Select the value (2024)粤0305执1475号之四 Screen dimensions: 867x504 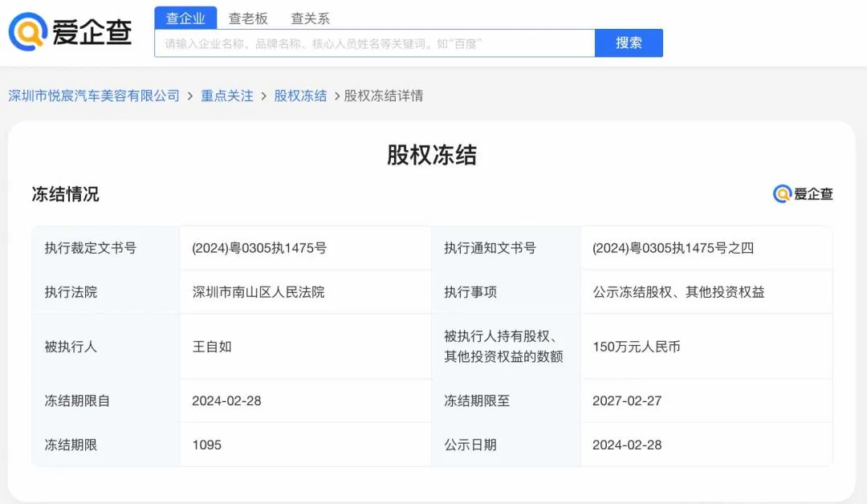click(x=673, y=248)
